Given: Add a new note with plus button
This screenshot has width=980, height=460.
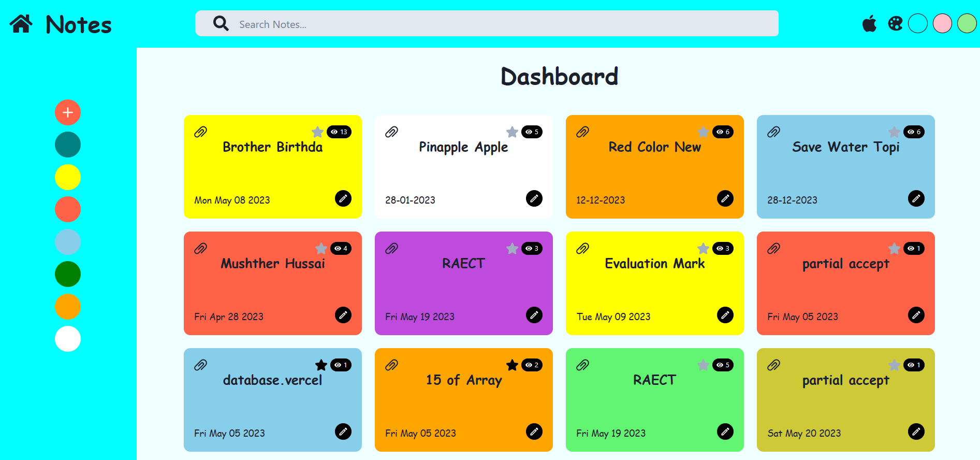Looking at the screenshot, I should point(68,112).
